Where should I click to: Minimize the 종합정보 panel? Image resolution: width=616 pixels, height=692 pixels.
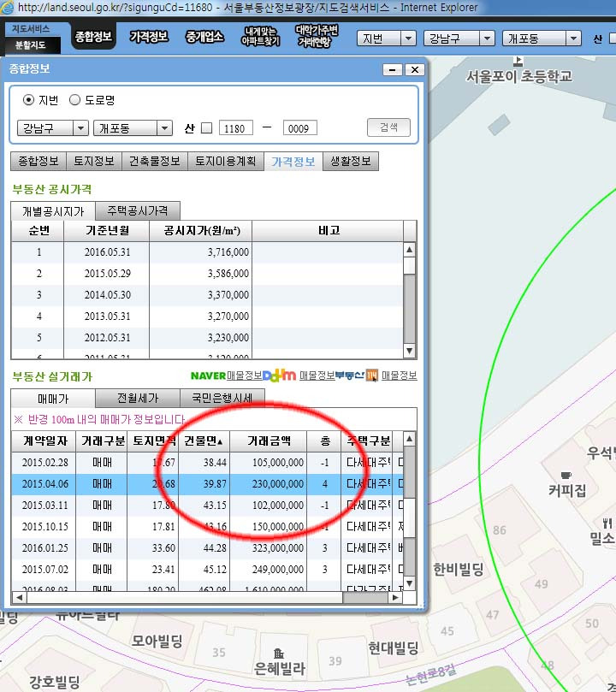pos(393,70)
